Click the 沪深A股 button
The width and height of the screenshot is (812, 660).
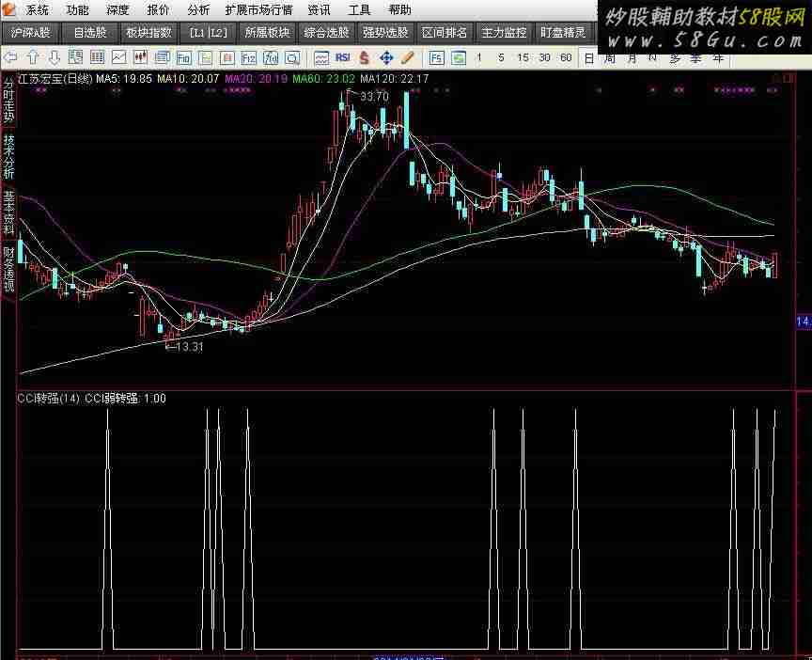click(31, 33)
